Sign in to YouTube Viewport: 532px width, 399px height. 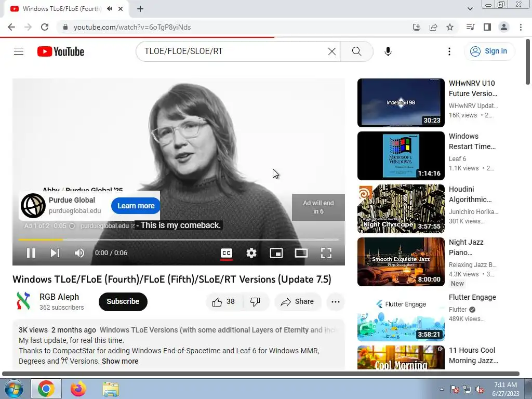[x=489, y=51]
